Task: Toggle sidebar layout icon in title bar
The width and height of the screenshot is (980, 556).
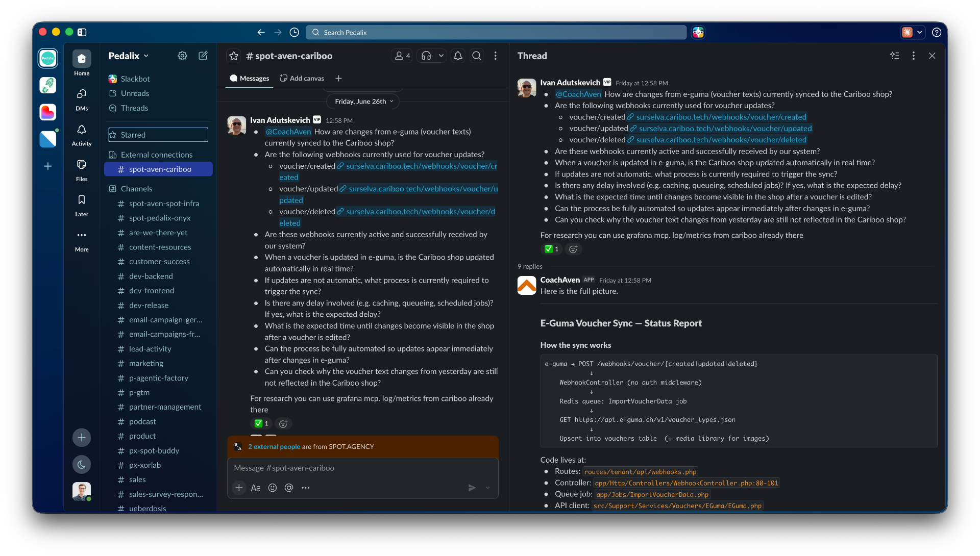Action: click(x=82, y=32)
